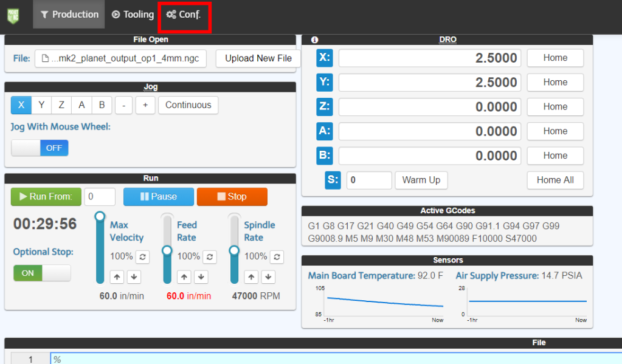
Task: Increase Spindle Rate with up arrow
Action: (252, 277)
